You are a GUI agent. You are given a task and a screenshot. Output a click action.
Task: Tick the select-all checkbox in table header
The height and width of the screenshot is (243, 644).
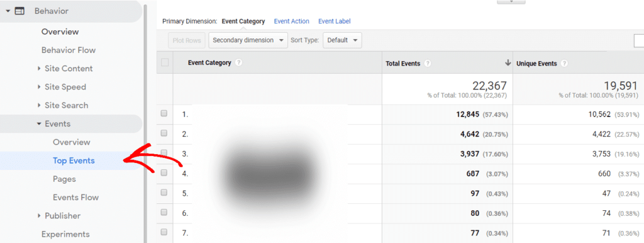[x=165, y=62]
